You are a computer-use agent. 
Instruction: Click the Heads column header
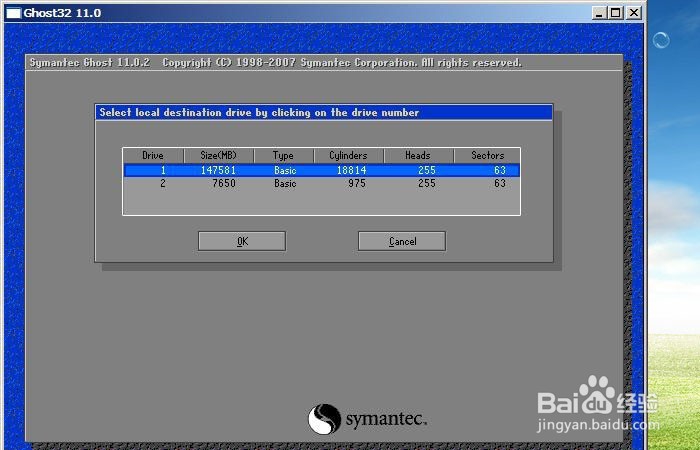418,155
